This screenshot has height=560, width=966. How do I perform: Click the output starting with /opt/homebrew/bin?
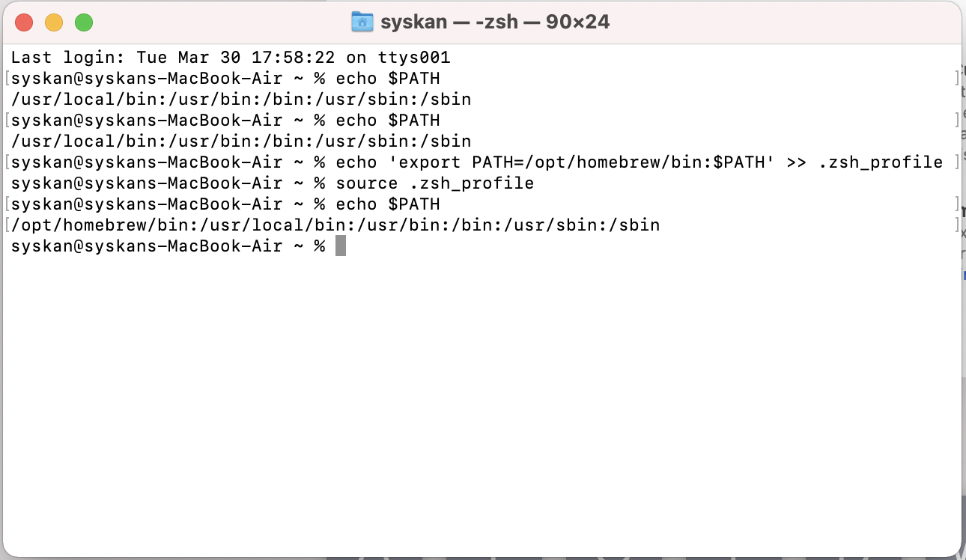(x=335, y=225)
